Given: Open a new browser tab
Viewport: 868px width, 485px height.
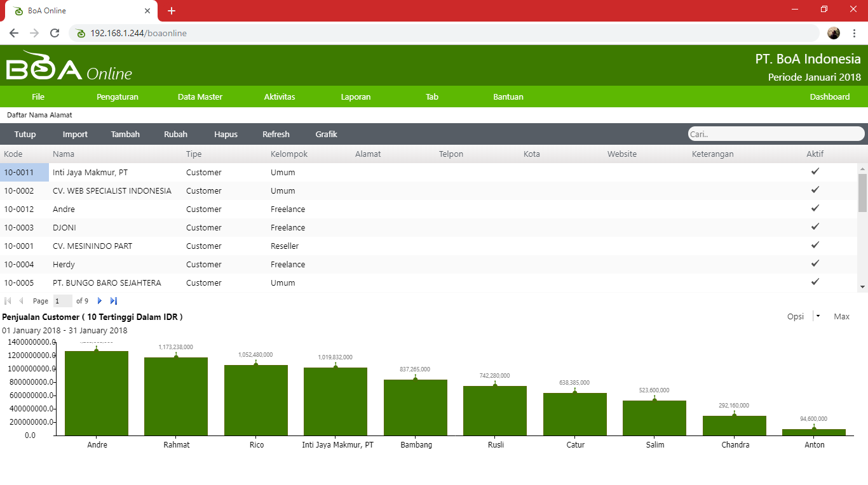Looking at the screenshot, I should [172, 11].
